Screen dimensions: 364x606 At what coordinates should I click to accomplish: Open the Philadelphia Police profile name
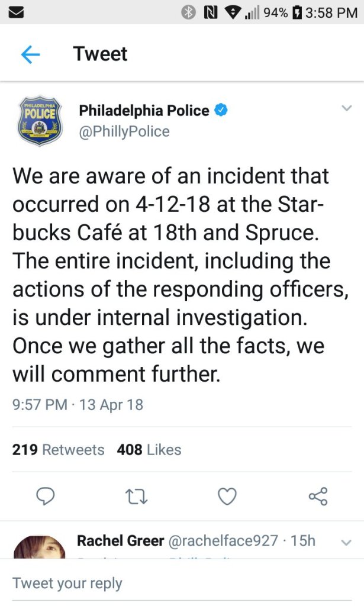(x=144, y=111)
